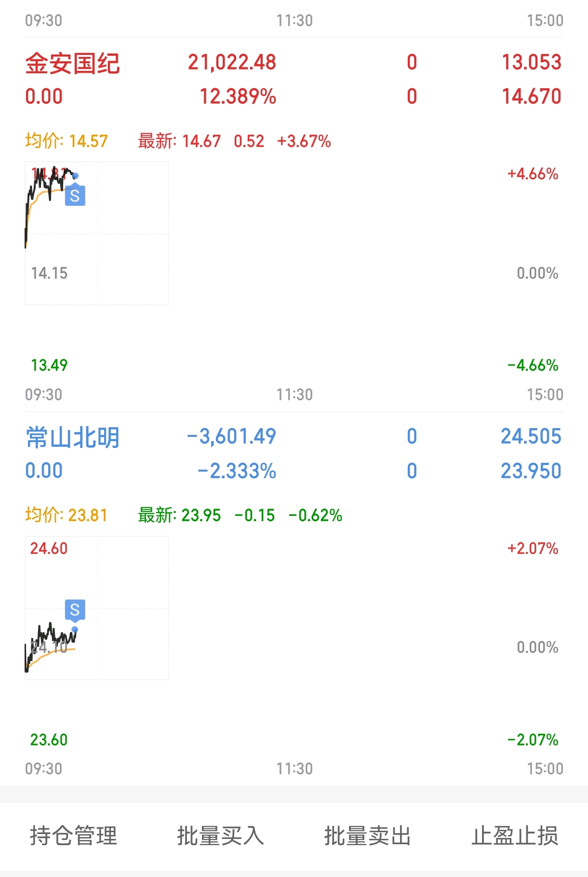Tap the 批量卖出 button
The image size is (588, 877).
[x=368, y=836]
